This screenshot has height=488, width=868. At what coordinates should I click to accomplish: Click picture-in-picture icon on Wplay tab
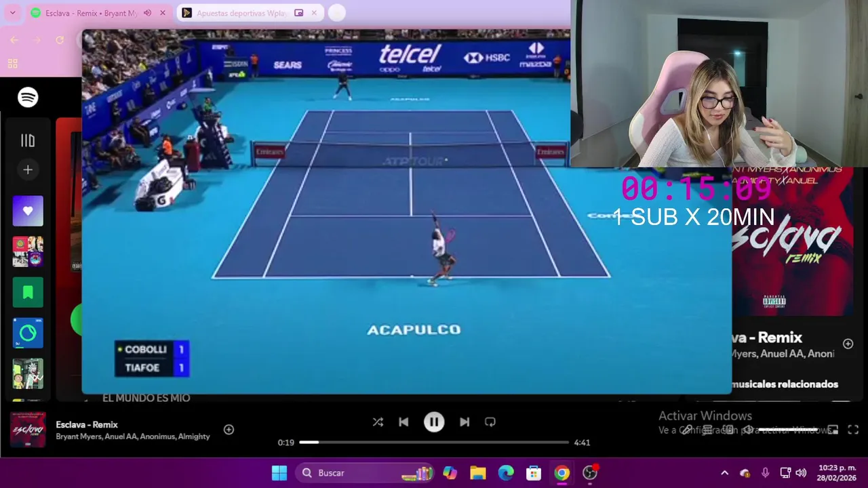(x=298, y=13)
